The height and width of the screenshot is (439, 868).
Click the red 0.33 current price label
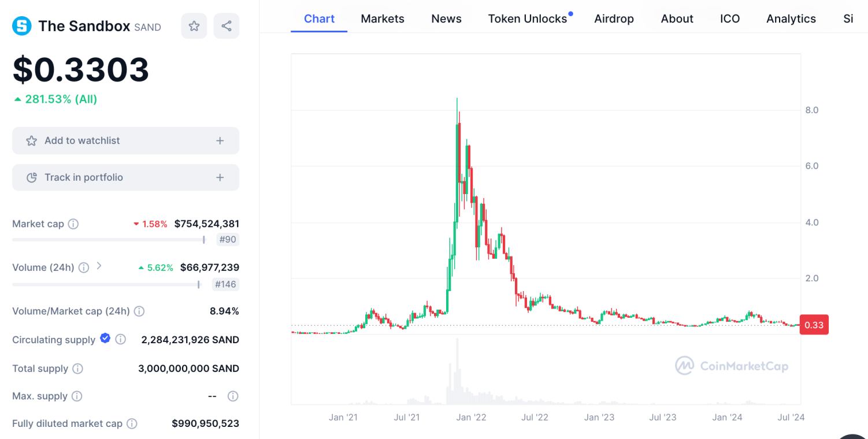coord(814,325)
